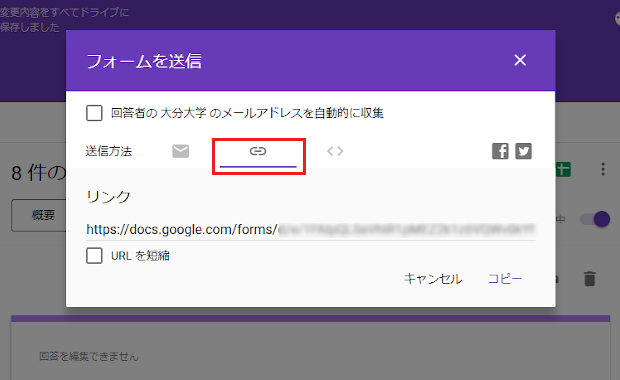Select the embed HTML send method icon
Screen dimensions: 620x380
(335, 151)
